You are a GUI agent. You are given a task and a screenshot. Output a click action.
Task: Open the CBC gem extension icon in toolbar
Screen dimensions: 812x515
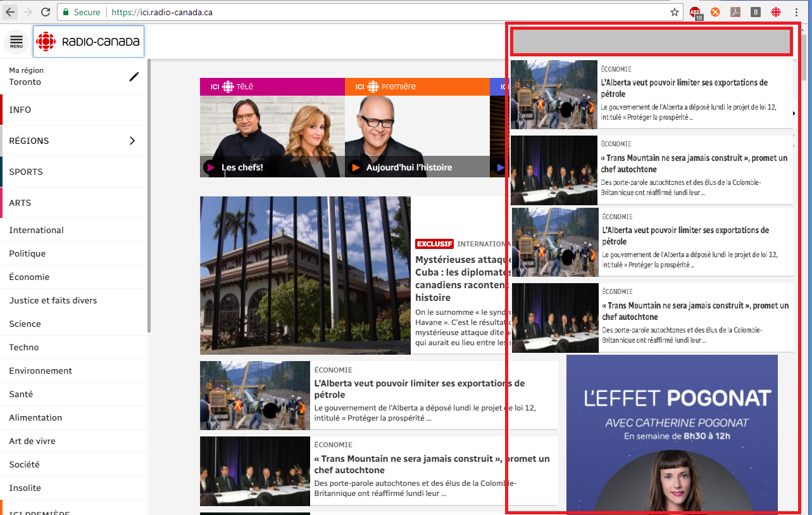776,12
